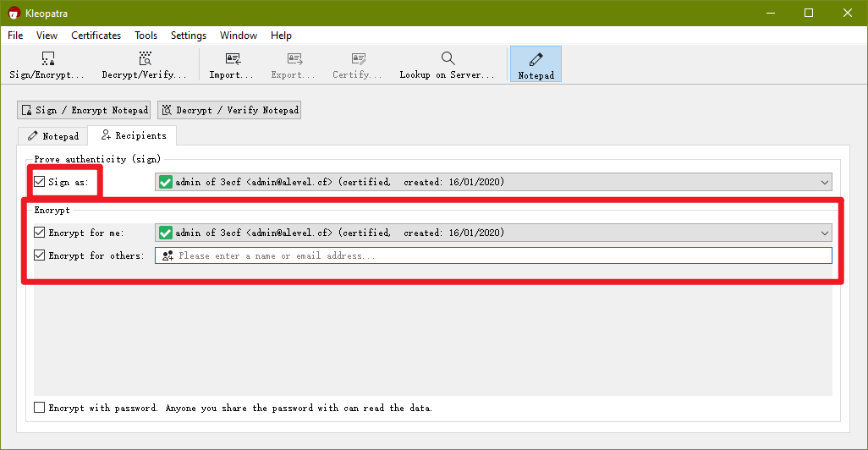Open the File menu
The height and width of the screenshot is (450, 868).
pos(15,36)
